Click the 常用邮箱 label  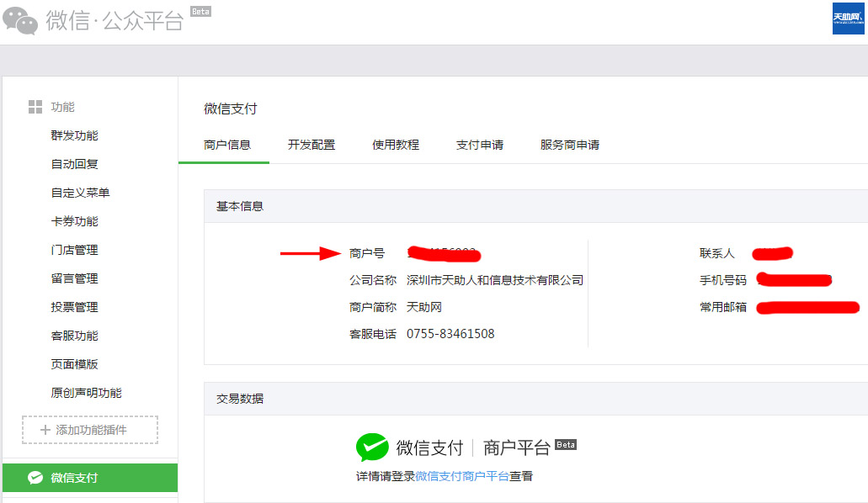click(723, 307)
